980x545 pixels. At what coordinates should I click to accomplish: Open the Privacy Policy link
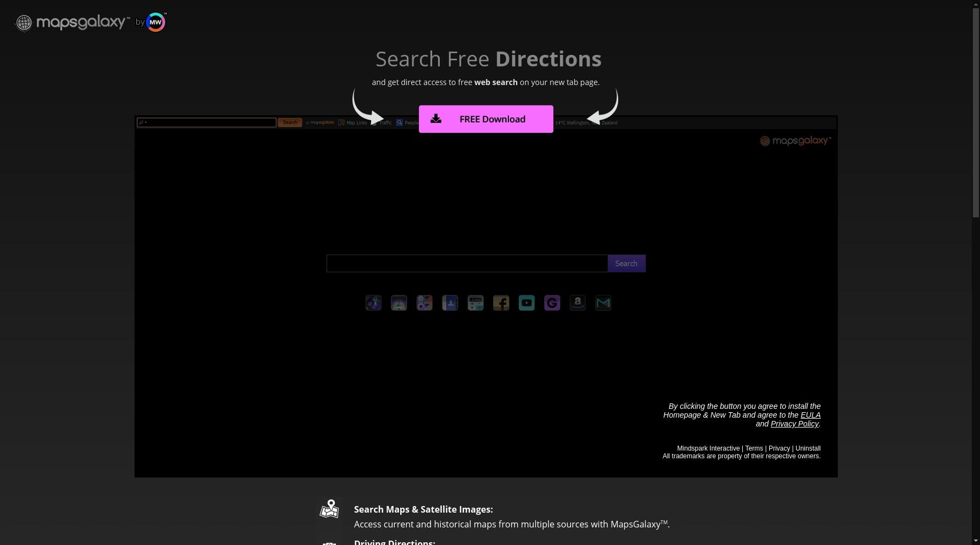coord(794,424)
